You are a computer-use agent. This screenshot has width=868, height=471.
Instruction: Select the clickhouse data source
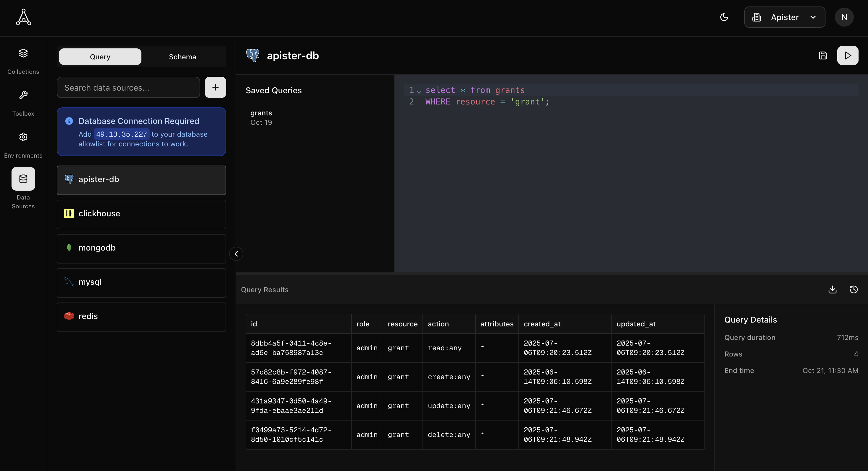(141, 214)
